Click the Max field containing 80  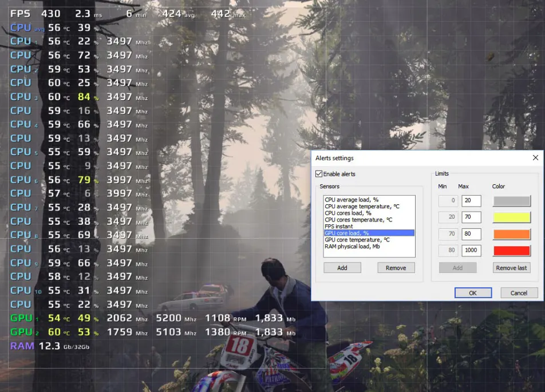point(471,234)
